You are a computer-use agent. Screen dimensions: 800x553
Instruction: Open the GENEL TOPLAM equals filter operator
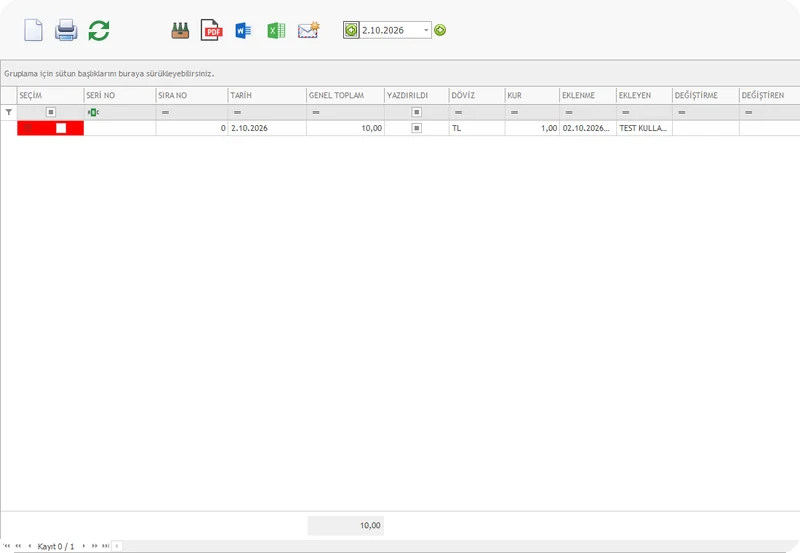coord(316,112)
